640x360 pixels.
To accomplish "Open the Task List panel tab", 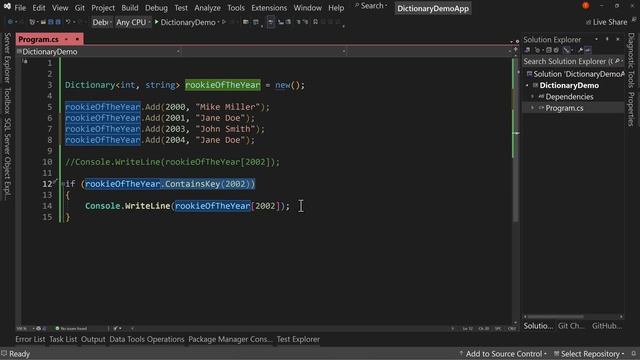I will tap(63, 339).
